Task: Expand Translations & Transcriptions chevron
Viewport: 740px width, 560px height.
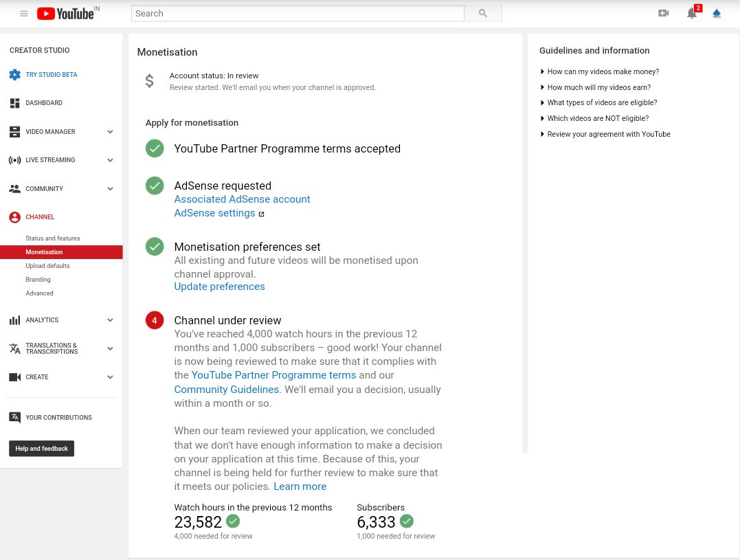Action: tap(110, 348)
